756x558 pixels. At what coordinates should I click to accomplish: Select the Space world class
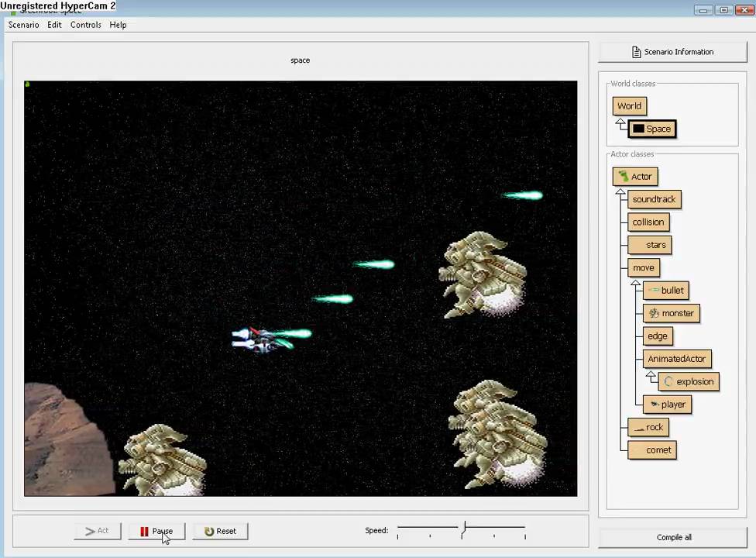652,129
